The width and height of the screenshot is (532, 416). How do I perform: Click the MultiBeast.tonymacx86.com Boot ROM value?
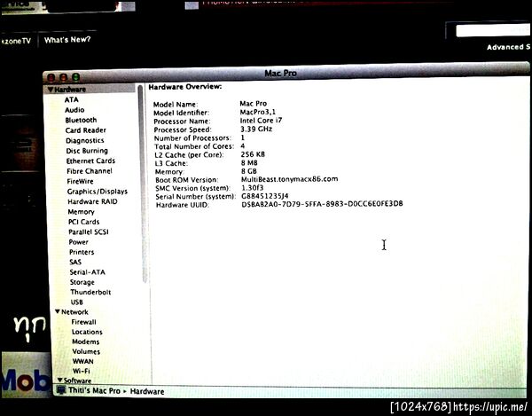290,179
